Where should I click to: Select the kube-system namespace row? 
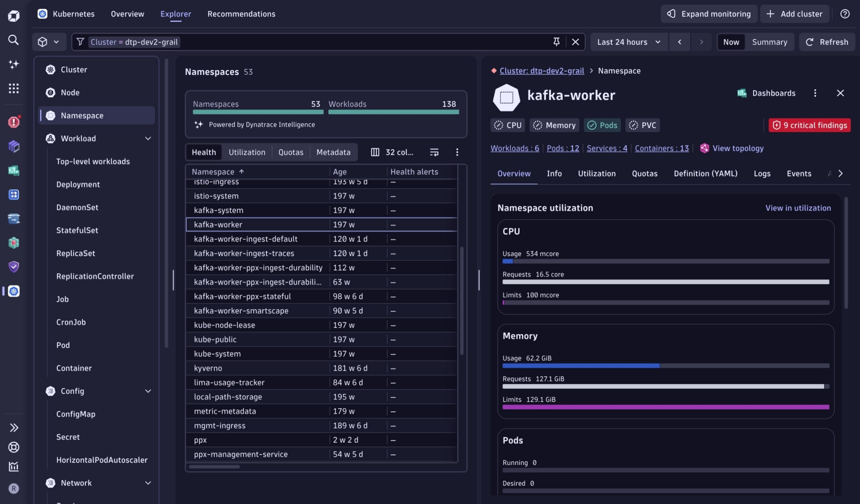pyautogui.click(x=321, y=354)
